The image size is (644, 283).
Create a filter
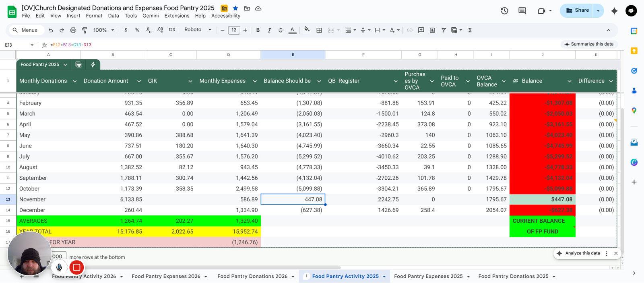(x=444, y=30)
